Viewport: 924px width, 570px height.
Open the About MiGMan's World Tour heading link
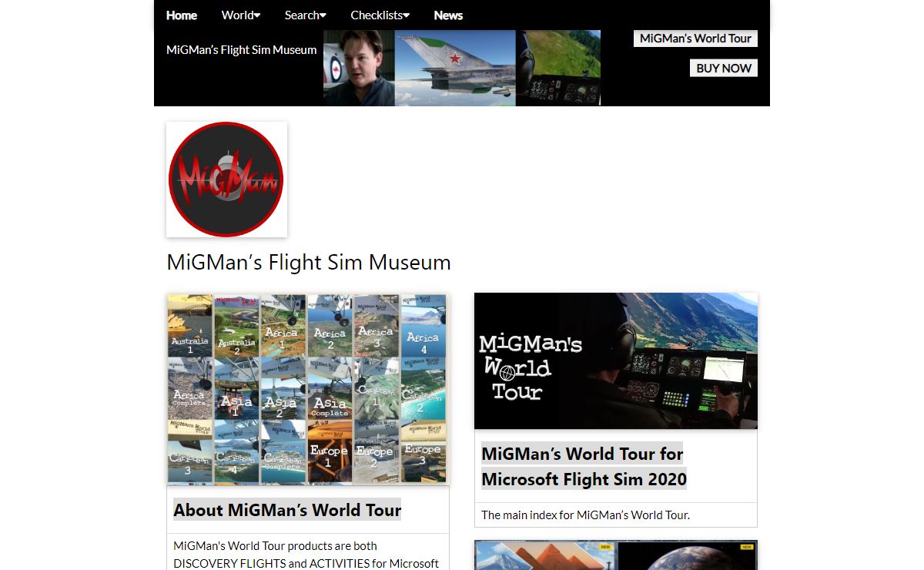287,510
